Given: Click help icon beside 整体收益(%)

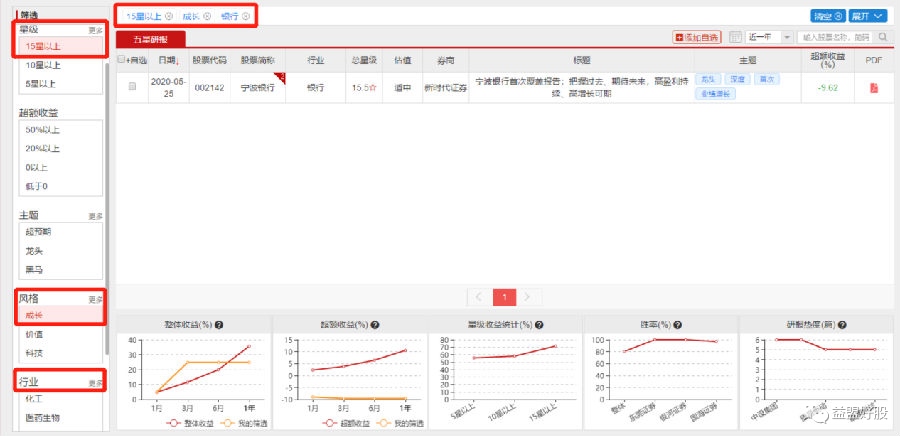Looking at the screenshot, I should click(219, 325).
